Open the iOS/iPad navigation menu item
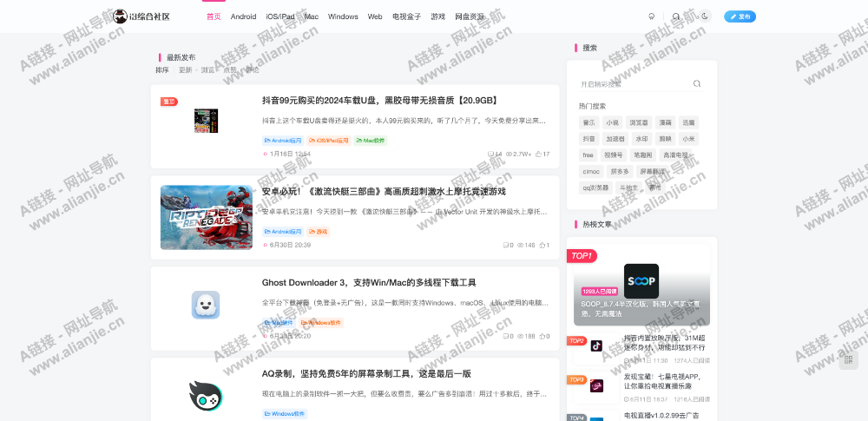Screen dimensions: 868x421 pyautogui.click(x=280, y=16)
